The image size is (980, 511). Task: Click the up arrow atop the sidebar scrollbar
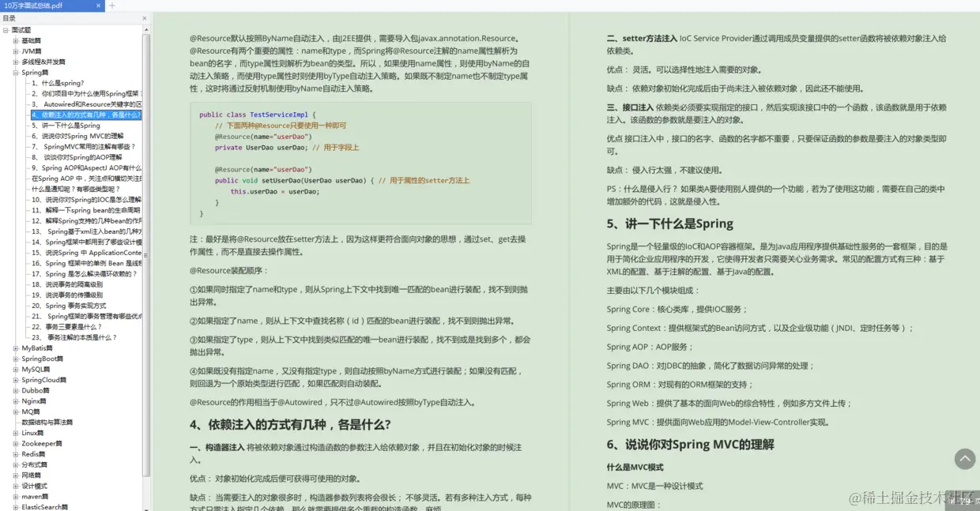(145, 30)
